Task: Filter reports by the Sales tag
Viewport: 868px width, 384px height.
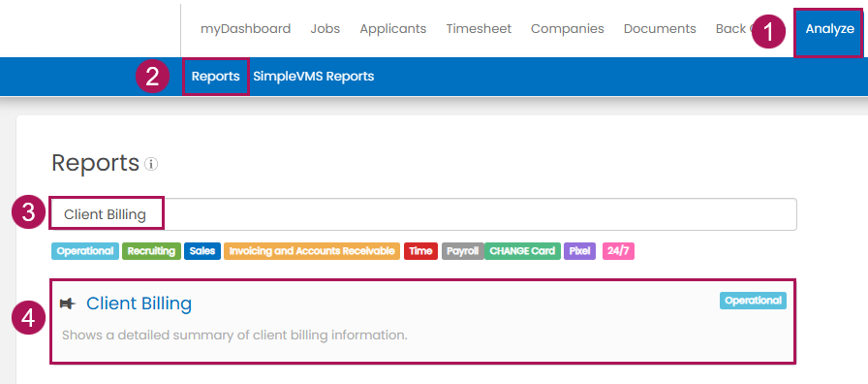Action: [202, 251]
